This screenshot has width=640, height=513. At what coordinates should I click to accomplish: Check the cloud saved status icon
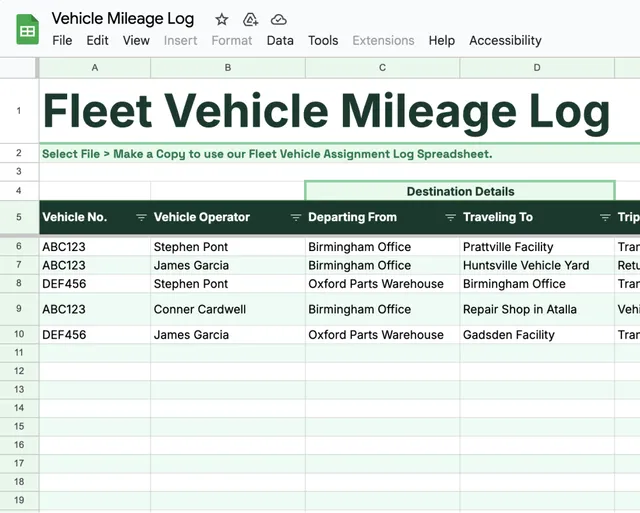coord(278,19)
